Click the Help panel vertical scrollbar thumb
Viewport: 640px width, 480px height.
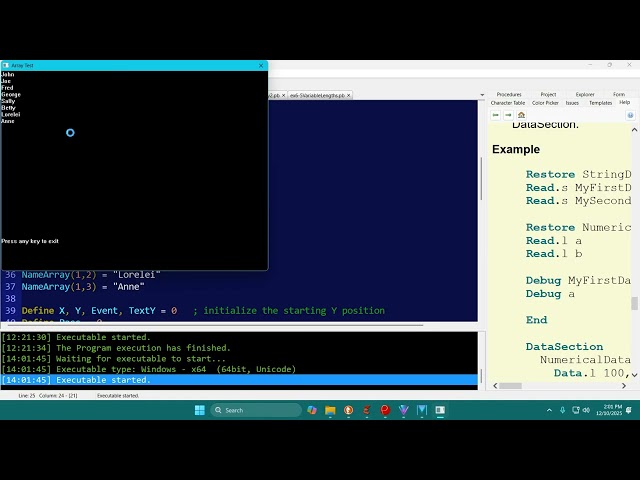point(634,304)
